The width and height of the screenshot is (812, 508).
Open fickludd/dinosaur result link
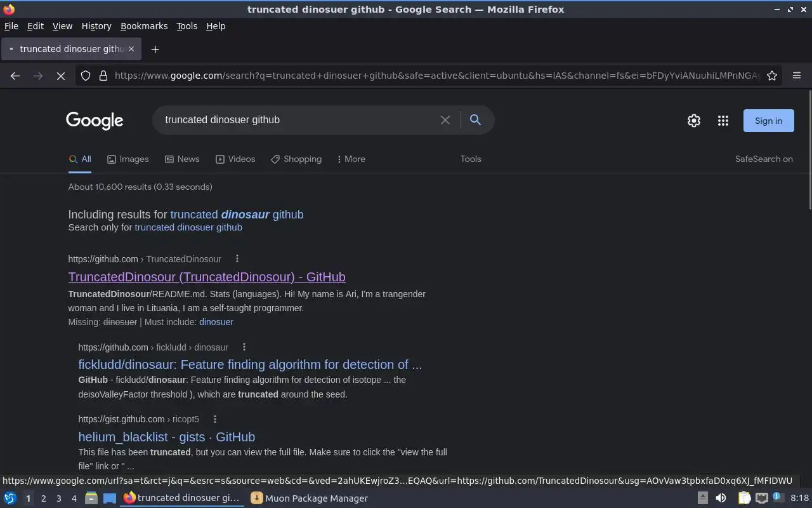[x=250, y=364]
